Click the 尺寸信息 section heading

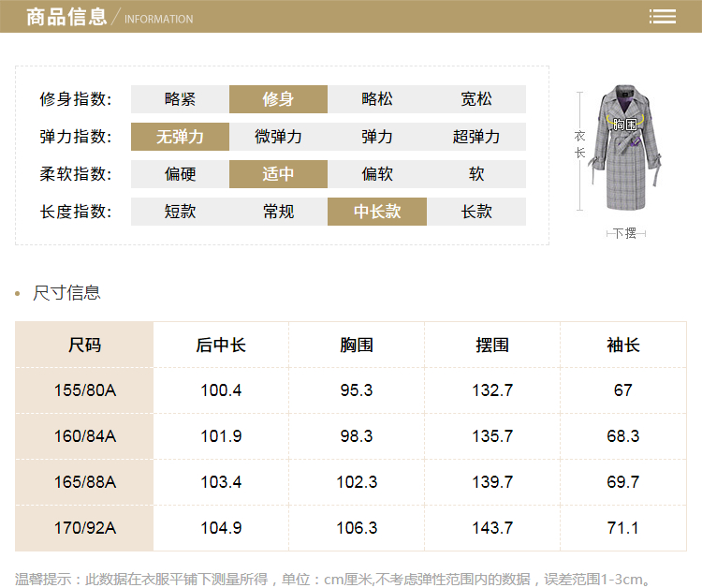[66, 293]
